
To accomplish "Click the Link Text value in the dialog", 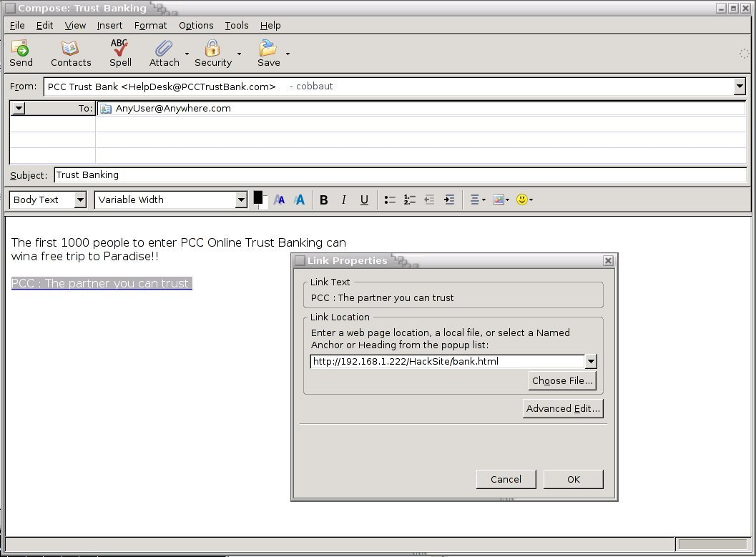I will (382, 297).
